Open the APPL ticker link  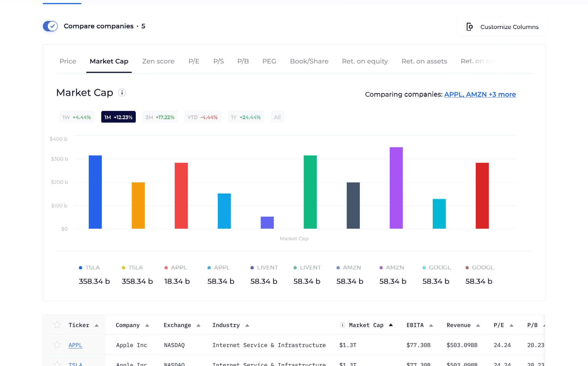pyautogui.click(x=76, y=345)
